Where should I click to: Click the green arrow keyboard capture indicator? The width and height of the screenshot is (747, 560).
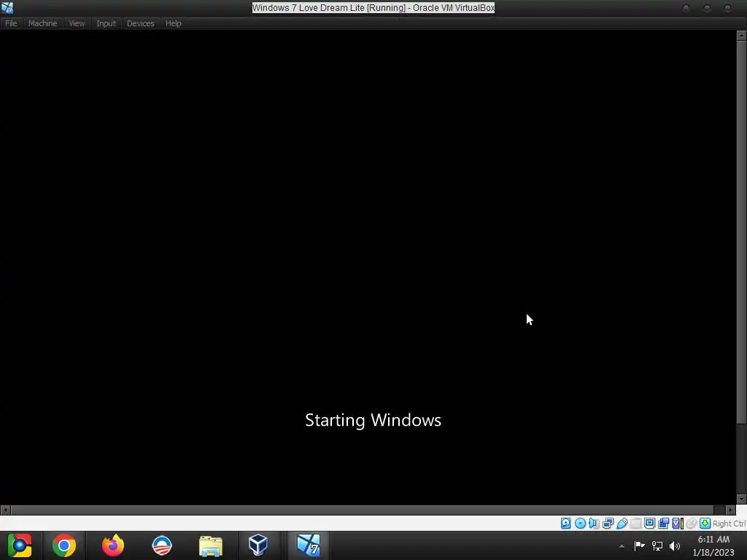(x=705, y=524)
